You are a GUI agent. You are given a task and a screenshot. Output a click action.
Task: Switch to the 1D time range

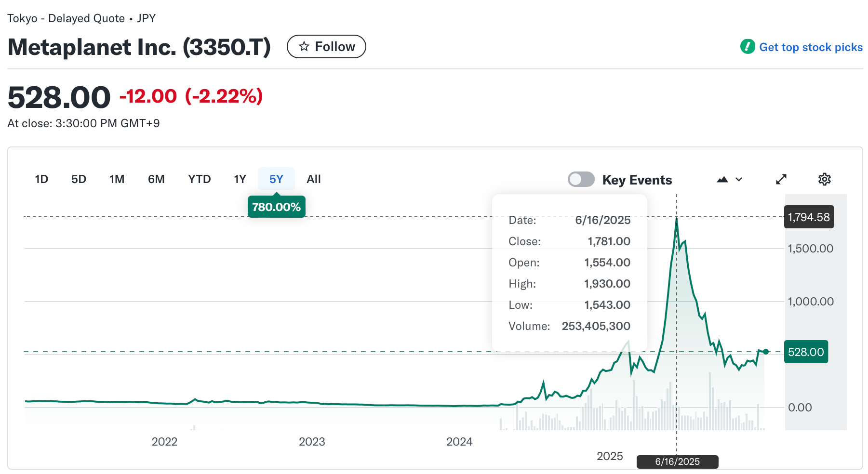pyautogui.click(x=41, y=179)
